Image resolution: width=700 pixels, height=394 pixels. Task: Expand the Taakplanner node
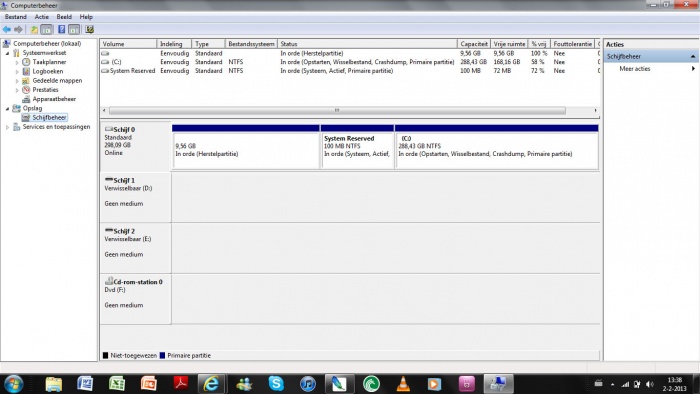pyautogui.click(x=17, y=62)
